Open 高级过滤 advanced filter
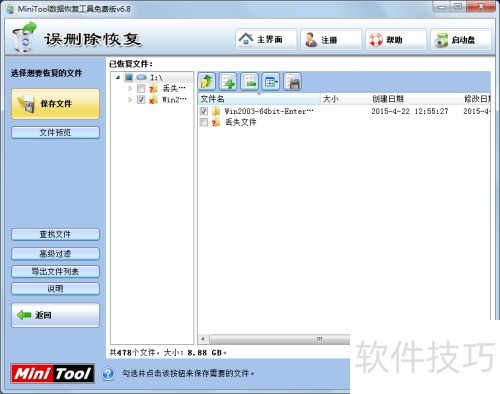Image resolution: width=500 pixels, height=394 pixels. 55,254
